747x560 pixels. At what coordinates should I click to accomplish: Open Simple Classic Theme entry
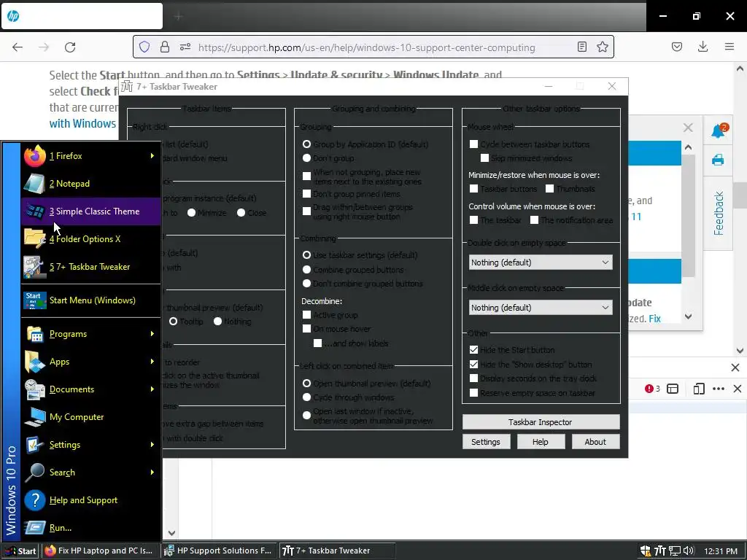pos(90,211)
